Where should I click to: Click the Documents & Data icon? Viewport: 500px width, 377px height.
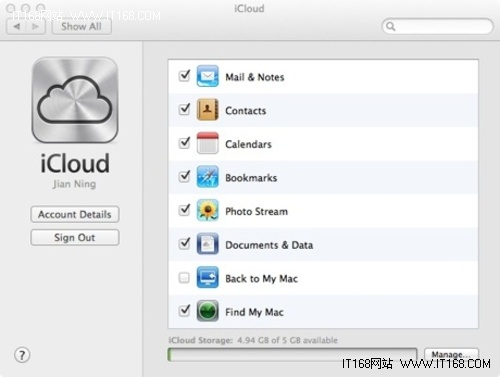tap(207, 244)
